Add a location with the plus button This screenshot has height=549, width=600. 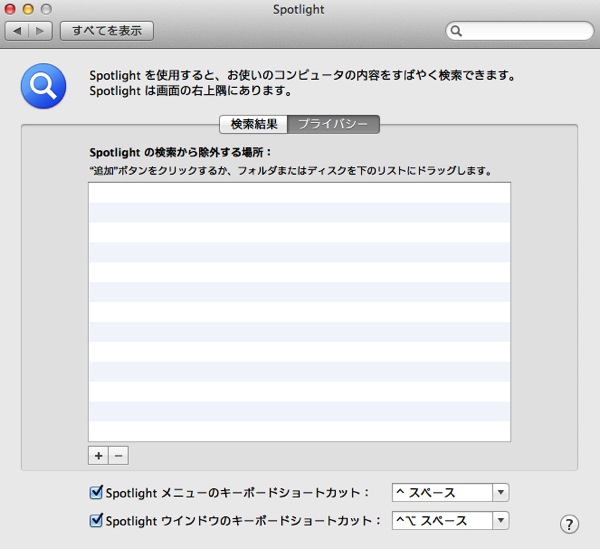pyautogui.click(x=98, y=456)
